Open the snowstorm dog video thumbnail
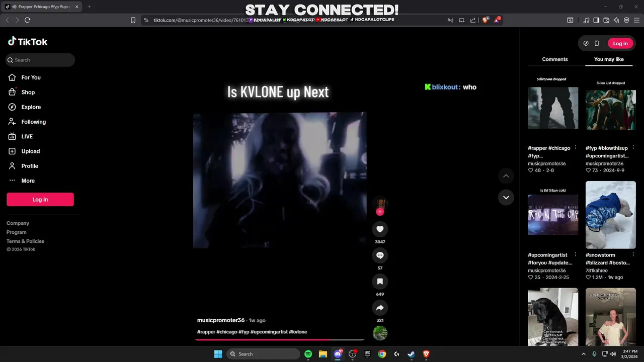The width and height of the screenshot is (644, 362). [611, 215]
